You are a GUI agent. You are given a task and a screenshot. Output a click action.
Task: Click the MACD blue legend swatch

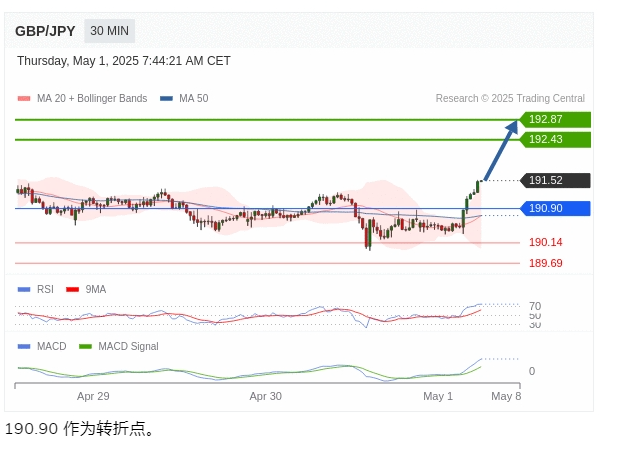pos(24,346)
